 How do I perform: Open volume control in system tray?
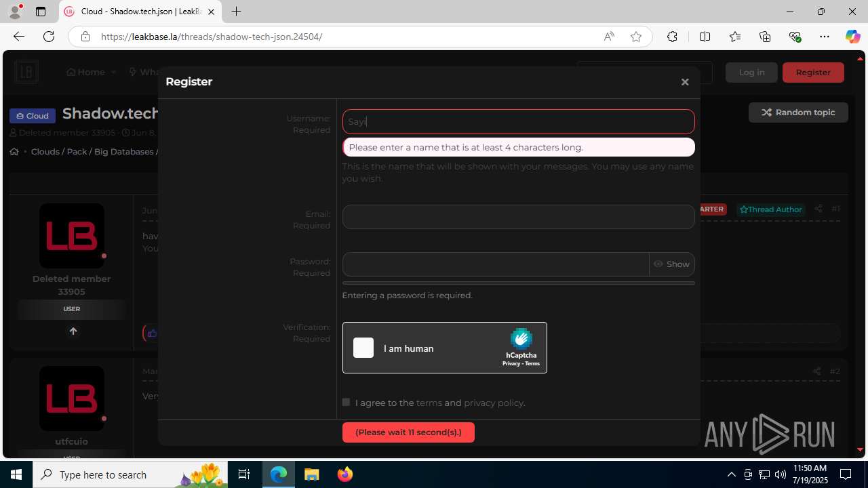(x=781, y=474)
